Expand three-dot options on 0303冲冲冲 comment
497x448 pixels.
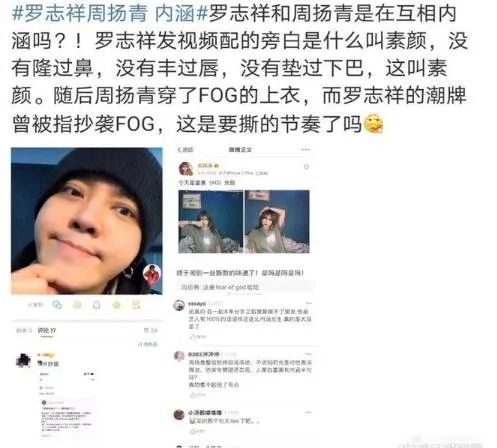pos(309,354)
